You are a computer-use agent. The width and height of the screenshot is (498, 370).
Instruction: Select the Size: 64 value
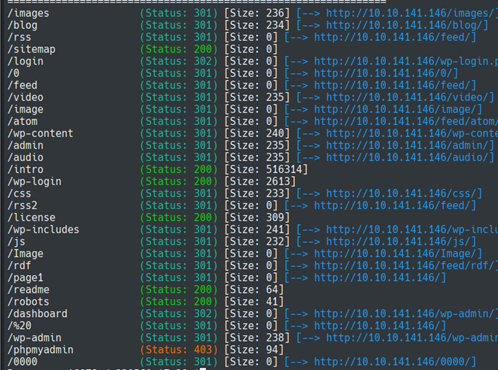(254, 289)
